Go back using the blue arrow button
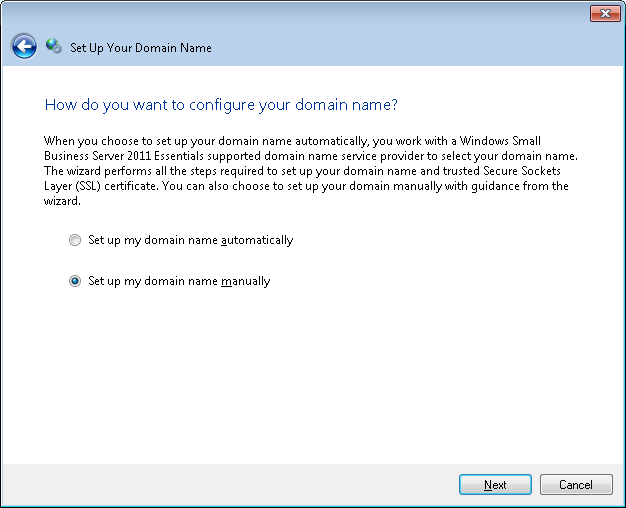The height and width of the screenshot is (508, 626). click(24, 46)
